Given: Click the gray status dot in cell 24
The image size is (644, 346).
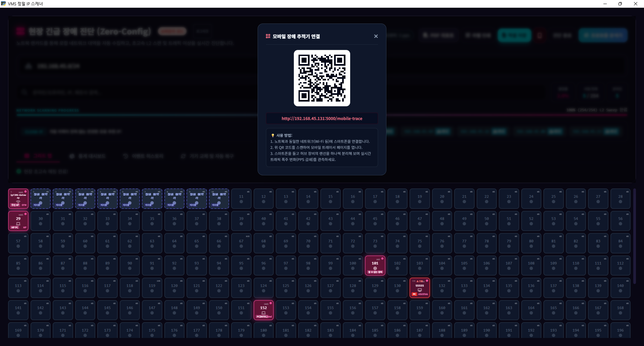Looking at the screenshot, I should pyautogui.click(x=531, y=202).
